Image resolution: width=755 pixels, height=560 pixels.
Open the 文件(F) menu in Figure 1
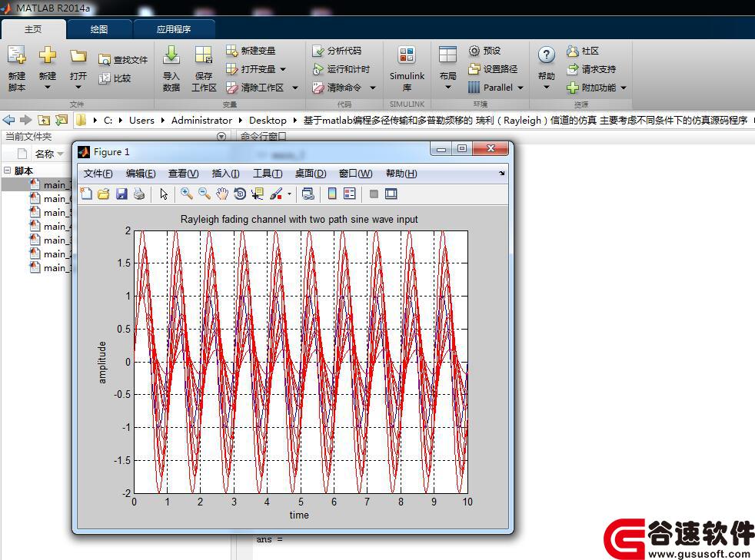(x=98, y=173)
